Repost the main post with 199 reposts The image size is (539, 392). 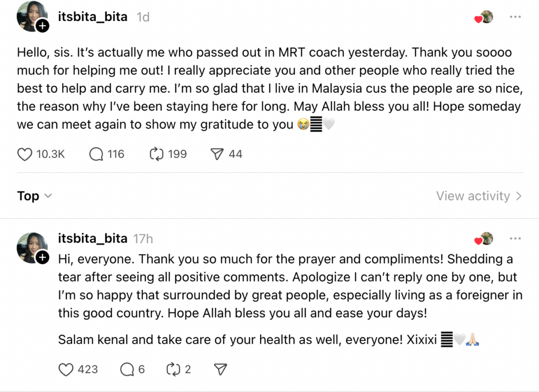point(157,154)
